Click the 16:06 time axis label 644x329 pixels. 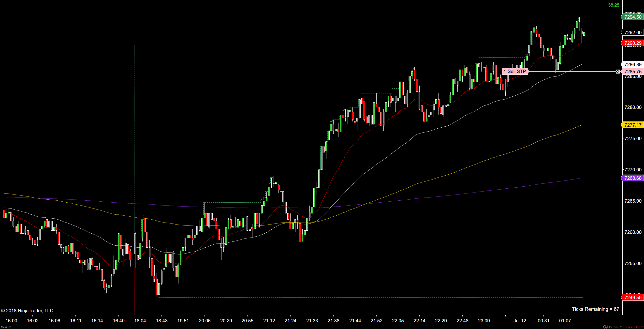(54, 321)
